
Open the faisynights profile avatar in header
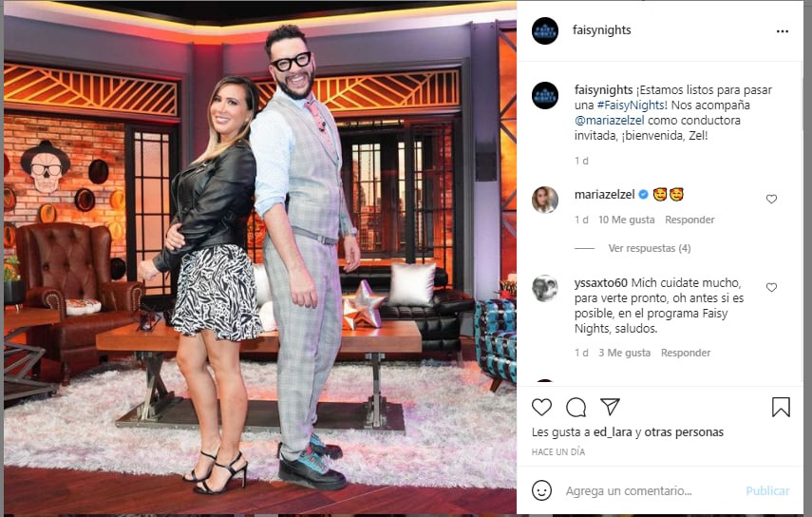click(545, 30)
